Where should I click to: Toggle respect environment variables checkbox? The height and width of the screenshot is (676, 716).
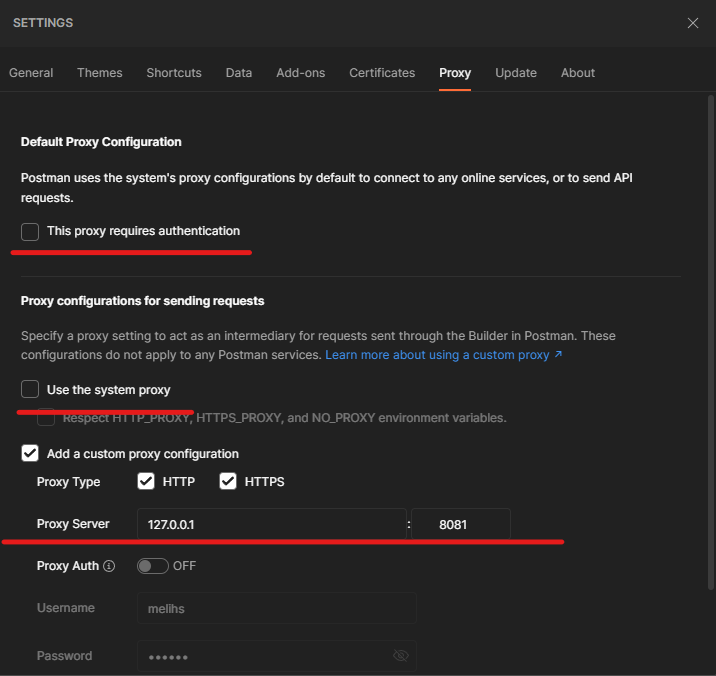pyautogui.click(x=46, y=417)
